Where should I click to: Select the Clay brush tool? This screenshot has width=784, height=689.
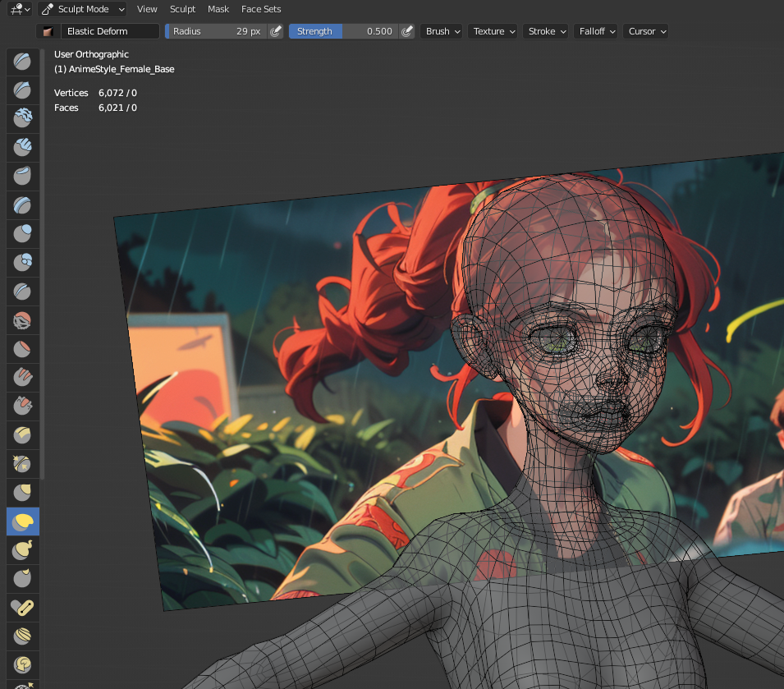pos(22,119)
